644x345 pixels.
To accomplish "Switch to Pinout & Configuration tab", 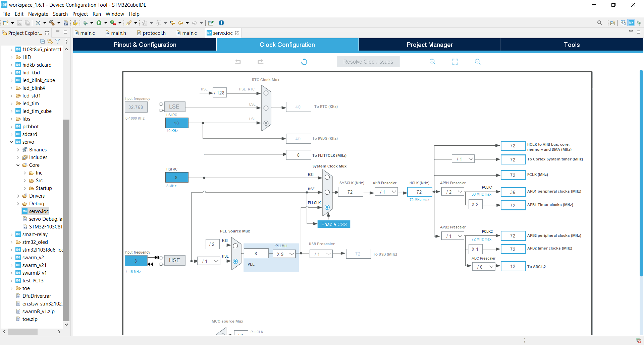I will click(x=145, y=45).
